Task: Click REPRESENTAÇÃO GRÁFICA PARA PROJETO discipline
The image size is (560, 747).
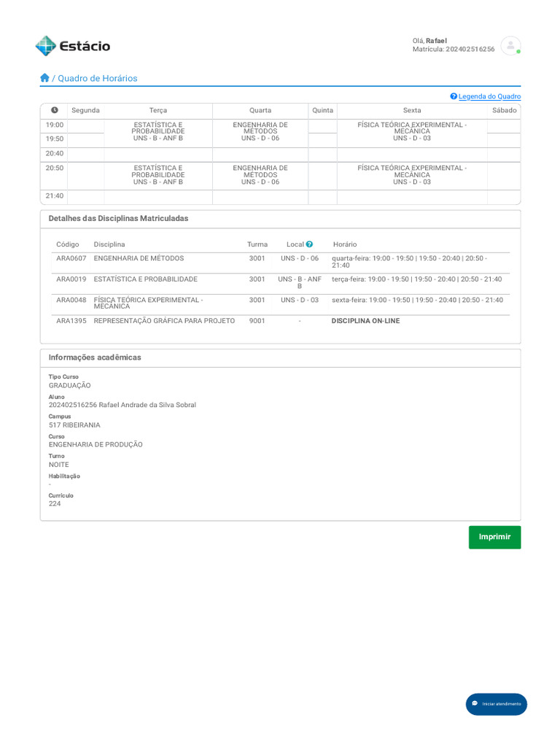Action: tap(164, 321)
